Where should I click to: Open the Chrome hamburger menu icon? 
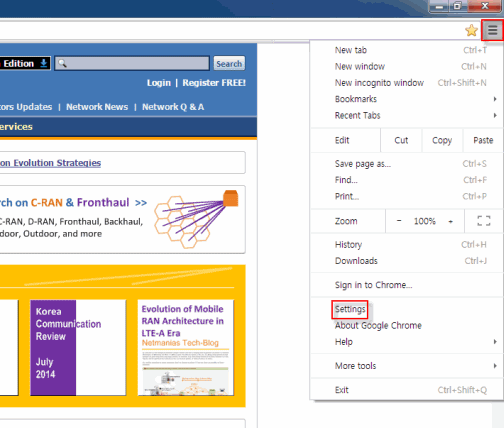click(x=493, y=30)
